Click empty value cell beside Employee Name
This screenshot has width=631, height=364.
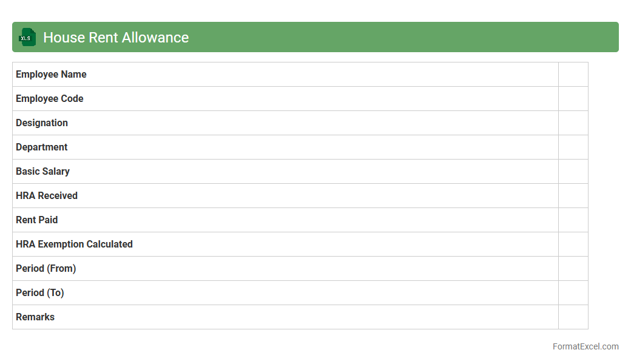pyautogui.click(x=573, y=74)
